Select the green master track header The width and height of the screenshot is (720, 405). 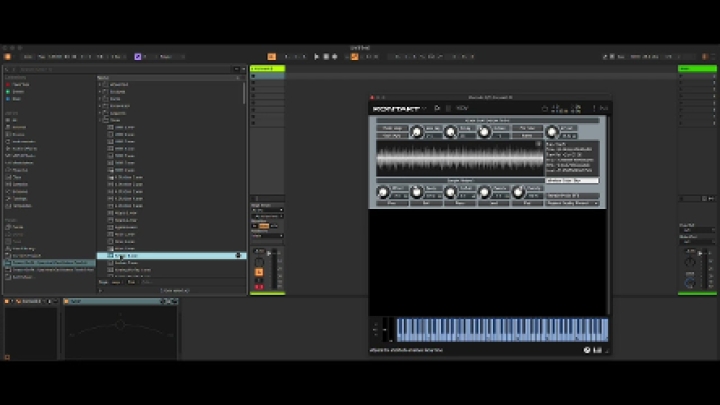[x=697, y=68]
